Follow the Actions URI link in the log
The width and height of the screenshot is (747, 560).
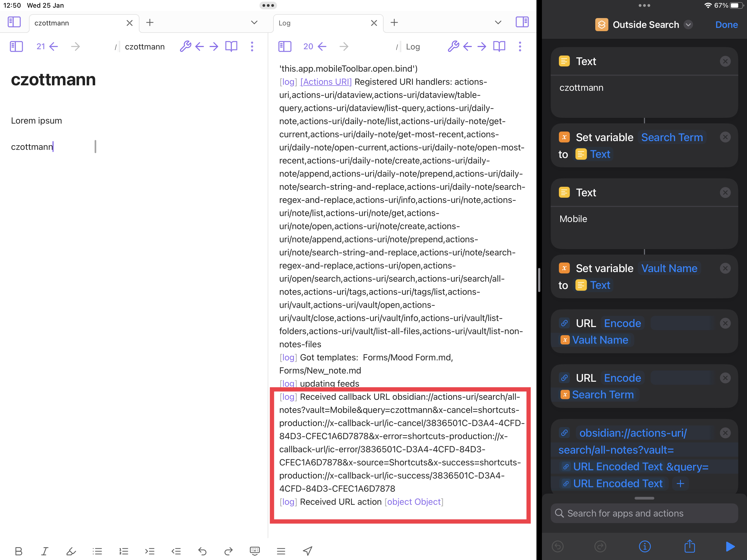[x=325, y=82]
